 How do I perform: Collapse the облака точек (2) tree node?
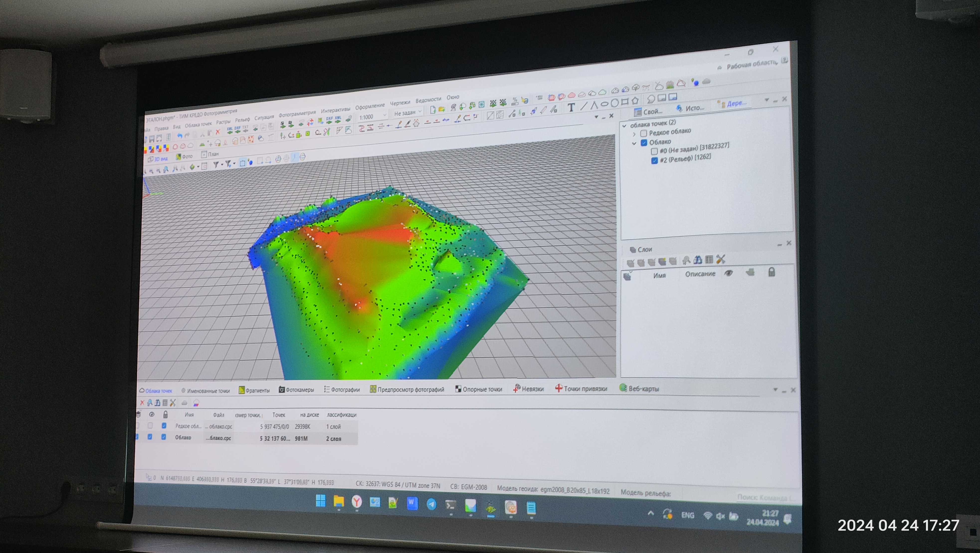point(624,126)
